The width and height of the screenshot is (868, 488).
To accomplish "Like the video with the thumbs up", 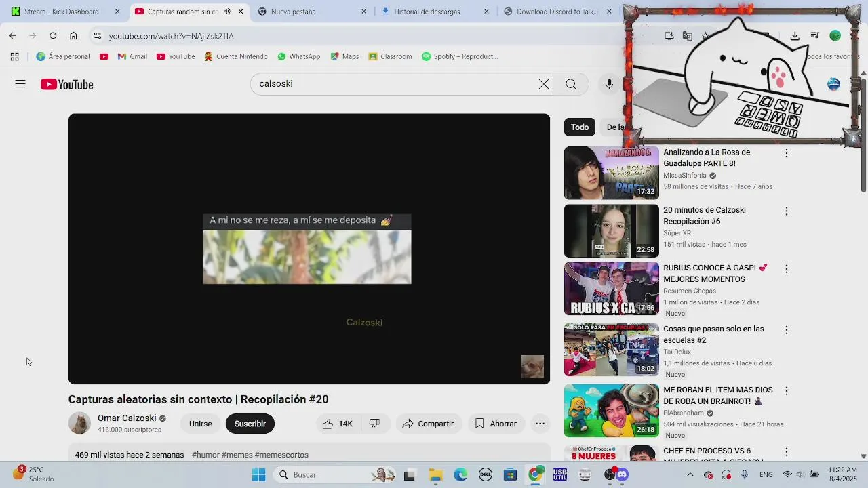I will click(x=337, y=424).
